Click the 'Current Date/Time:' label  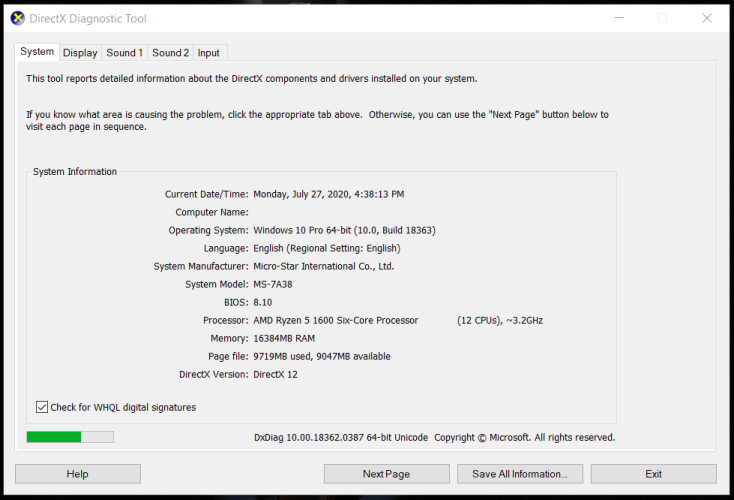(206, 194)
